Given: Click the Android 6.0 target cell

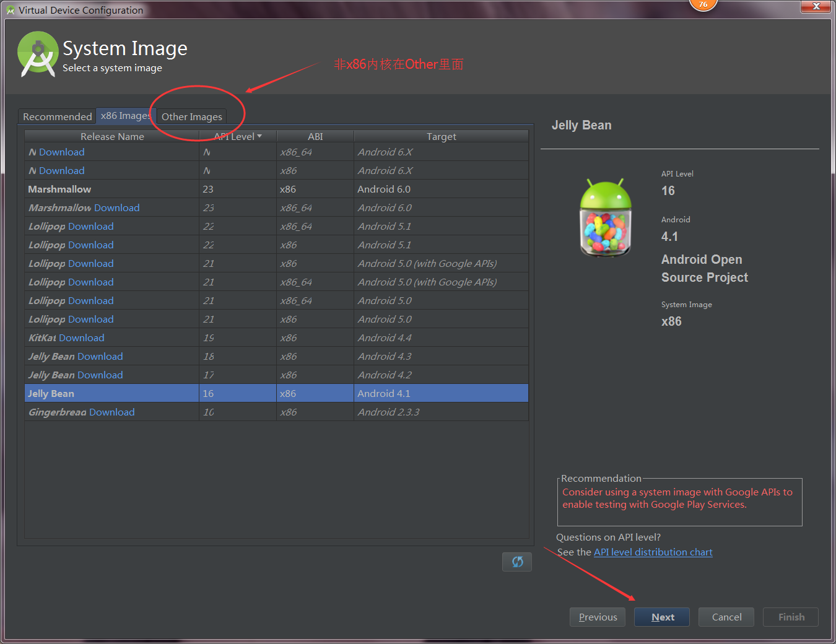Looking at the screenshot, I should pos(441,189).
